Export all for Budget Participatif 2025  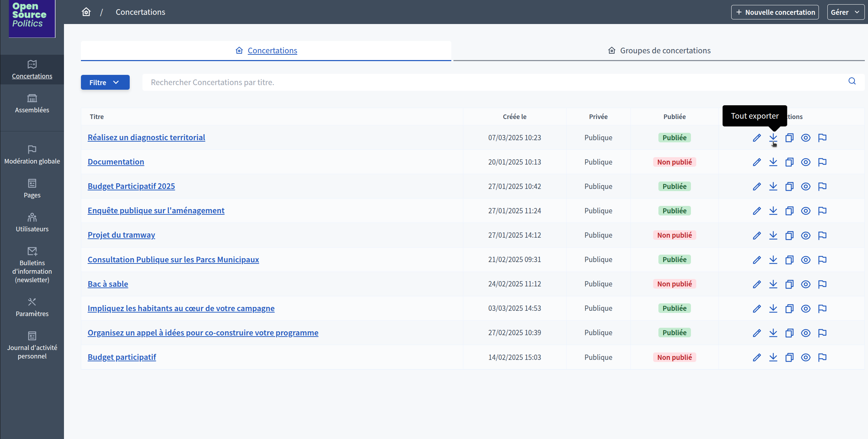pyautogui.click(x=773, y=186)
